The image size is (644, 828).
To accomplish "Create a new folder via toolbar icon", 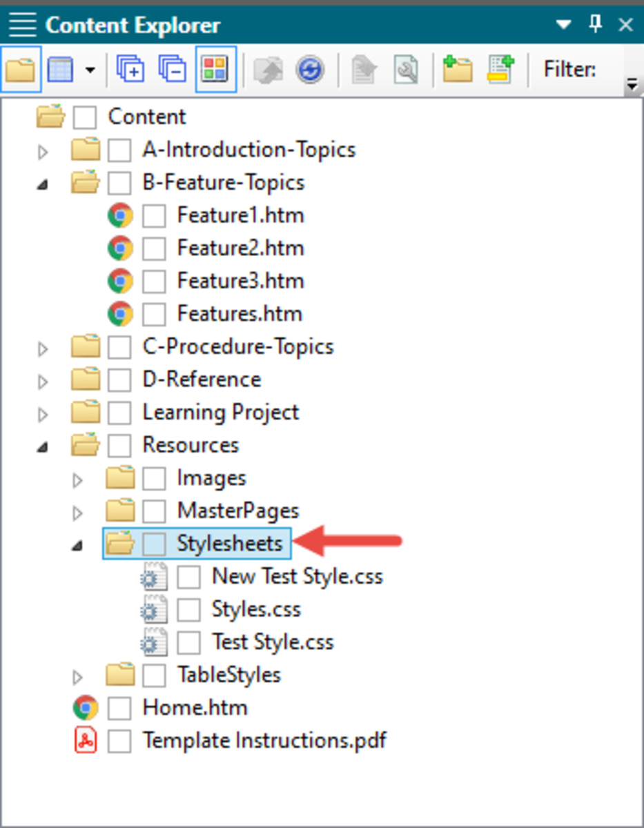I will 457,69.
